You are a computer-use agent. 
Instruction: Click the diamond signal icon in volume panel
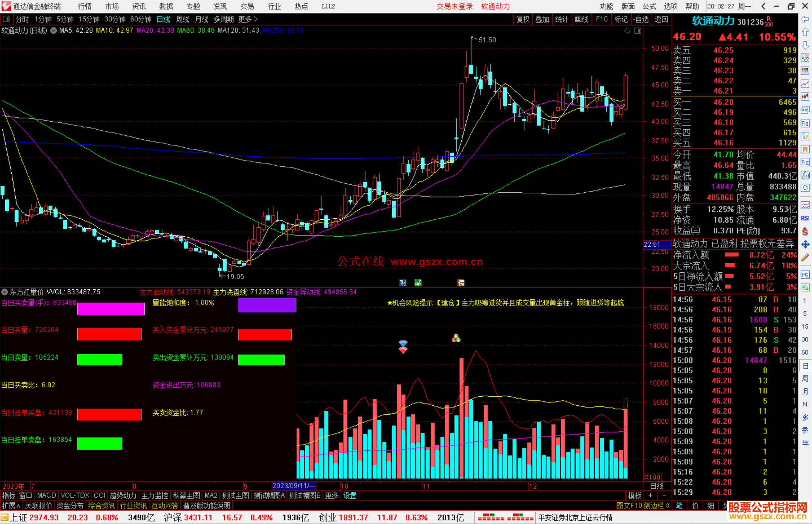403,347
